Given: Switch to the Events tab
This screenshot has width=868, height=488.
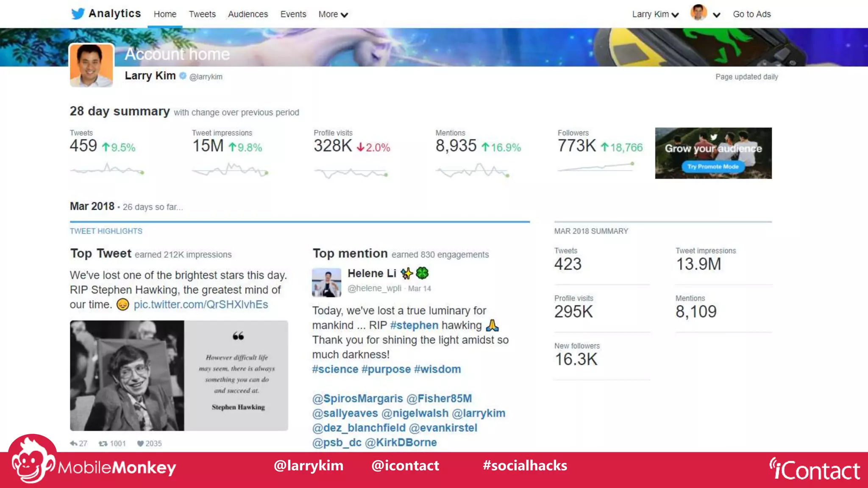Looking at the screenshot, I should coord(293,14).
